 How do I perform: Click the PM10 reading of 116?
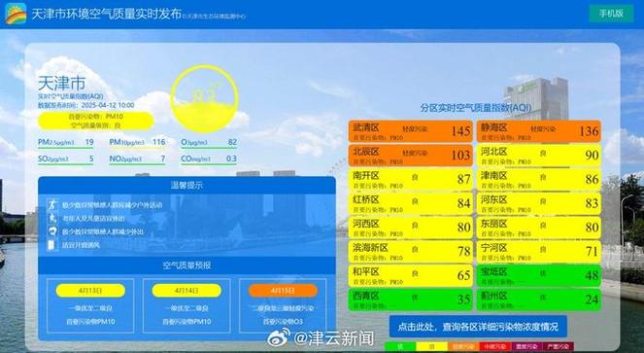point(137,143)
